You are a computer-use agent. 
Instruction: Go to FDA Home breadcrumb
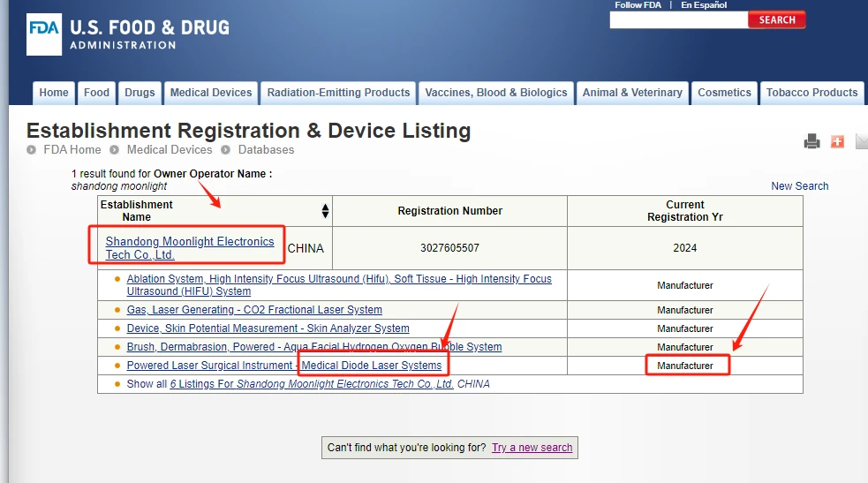point(72,150)
